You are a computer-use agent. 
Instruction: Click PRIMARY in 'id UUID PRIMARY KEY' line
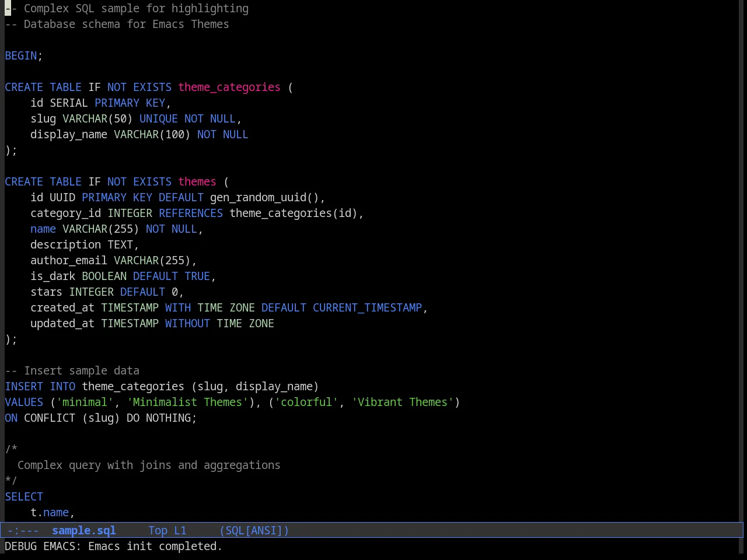tap(104, 197)
